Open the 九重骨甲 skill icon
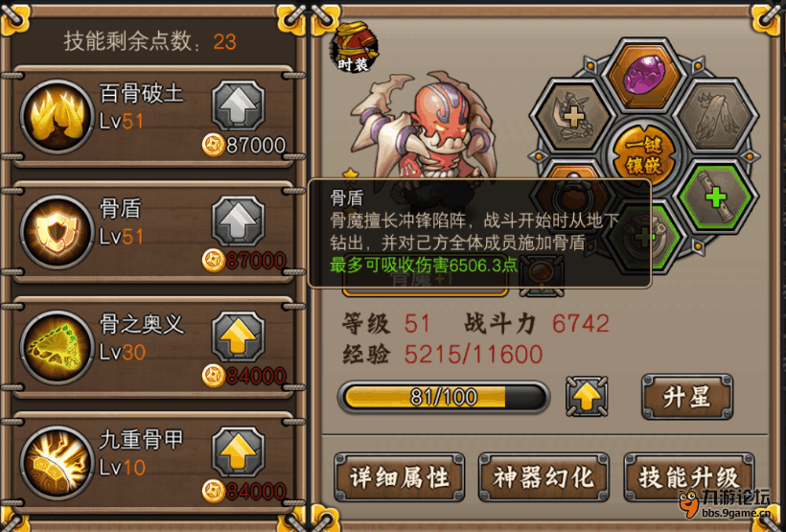This screenshot has width=786, height=532. tap(58, 462)
